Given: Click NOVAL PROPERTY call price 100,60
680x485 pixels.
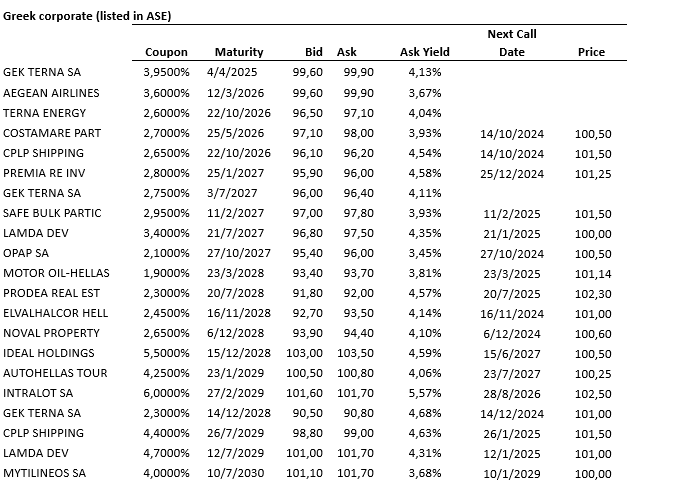Looking at the screenshot, I should [593, 333].
